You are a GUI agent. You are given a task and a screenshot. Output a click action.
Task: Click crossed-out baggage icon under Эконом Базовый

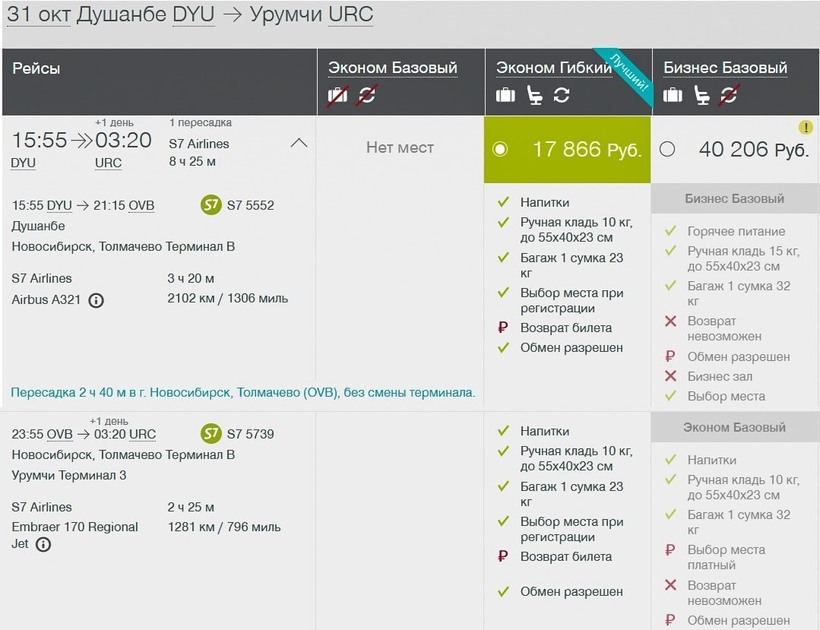pyautogui.click(x=338, y=96)
